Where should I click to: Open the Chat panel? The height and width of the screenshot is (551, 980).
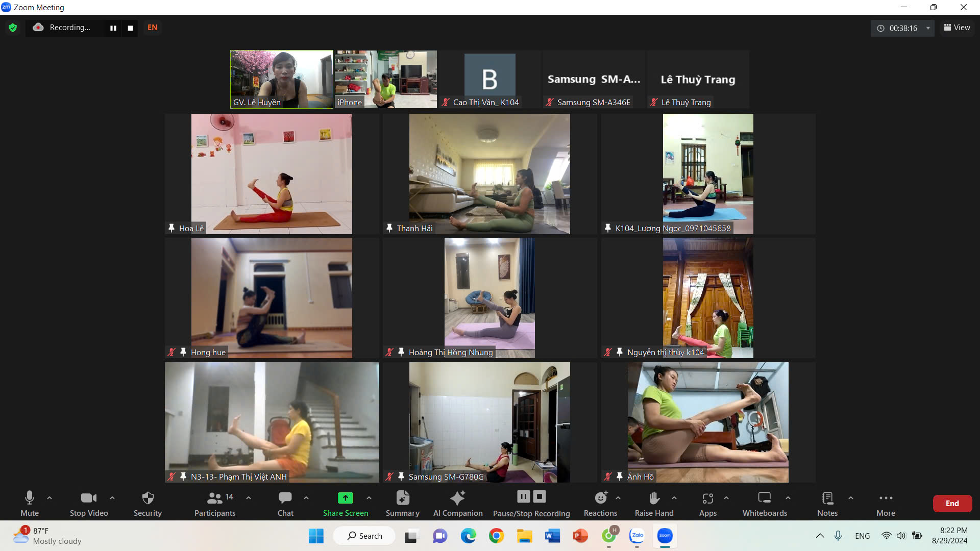tap(284, 503)
